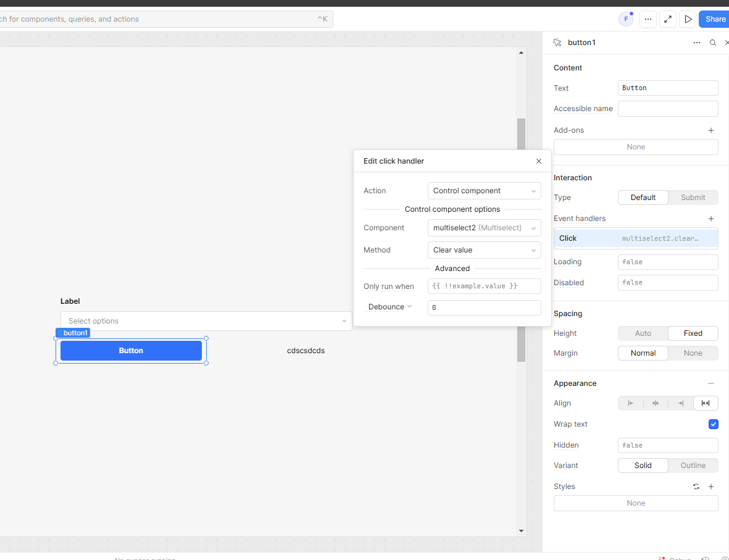Click the preview play icon

point(688,19)
